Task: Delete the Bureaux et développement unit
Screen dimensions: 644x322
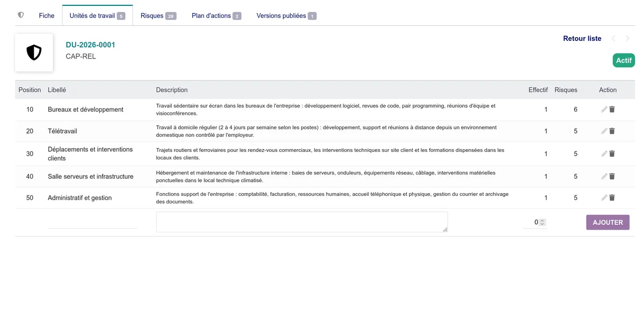Action: (612, 109)
